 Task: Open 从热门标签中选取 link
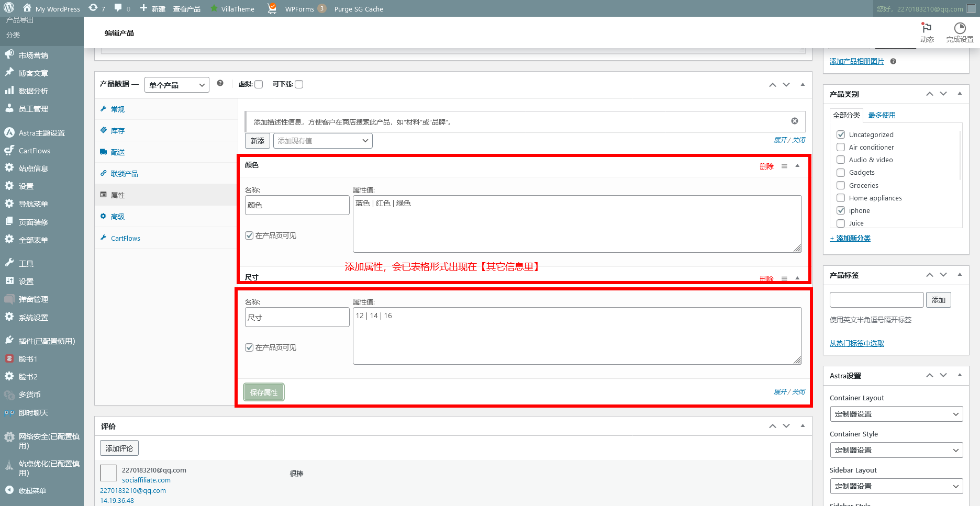pyautogui.click(x=857, y=344)
